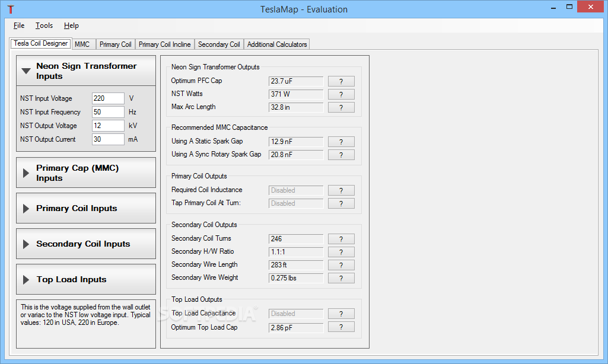608x364 pixels.
Task: Click the Secondary H/W Ratio value 1.1:1
Action: [296, 252]
